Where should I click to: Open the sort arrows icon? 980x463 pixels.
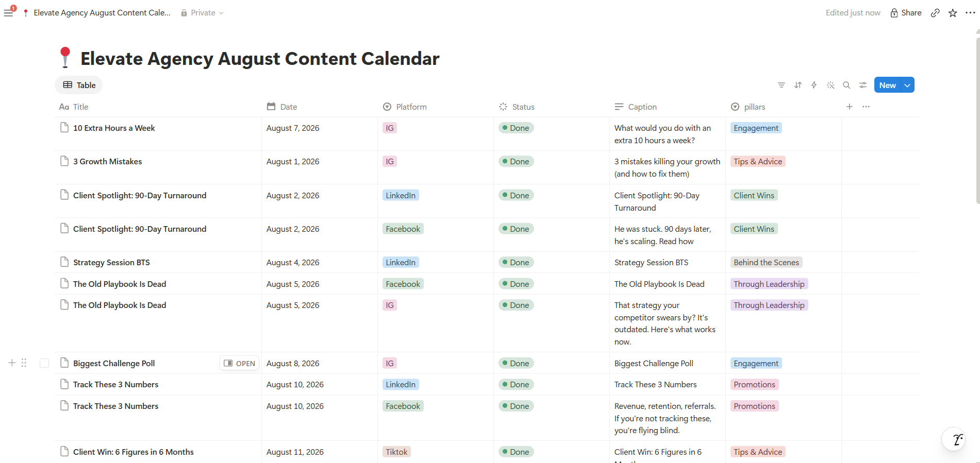pyautogui.click(x=798, y=85)
